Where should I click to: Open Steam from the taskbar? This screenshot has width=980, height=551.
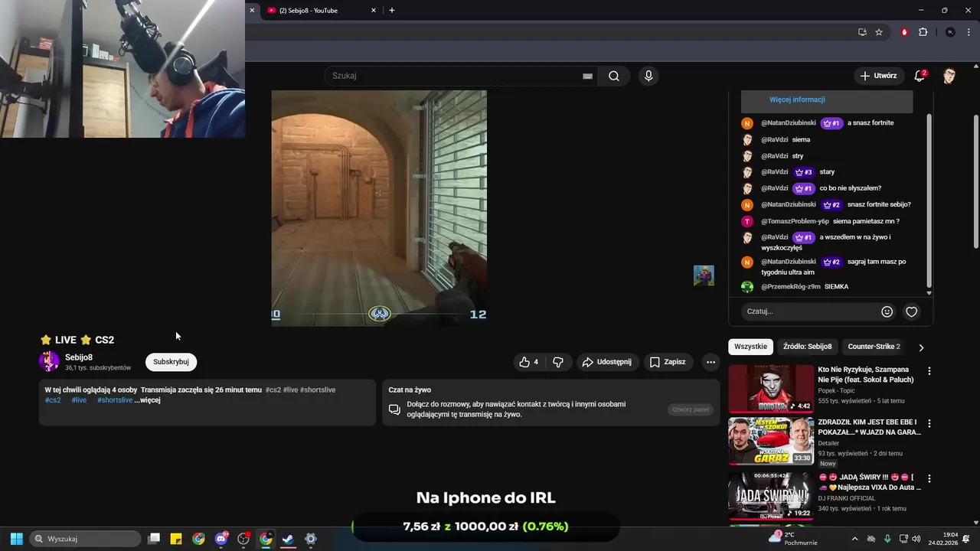288,539
